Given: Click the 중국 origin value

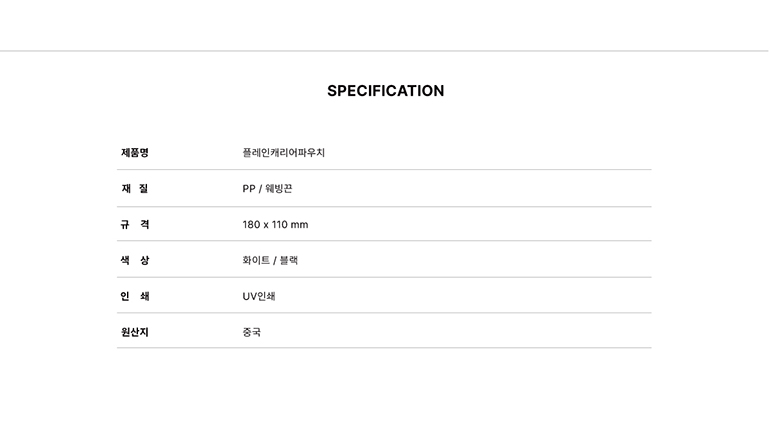Looking at the screenshot, I should click(251, 333).
